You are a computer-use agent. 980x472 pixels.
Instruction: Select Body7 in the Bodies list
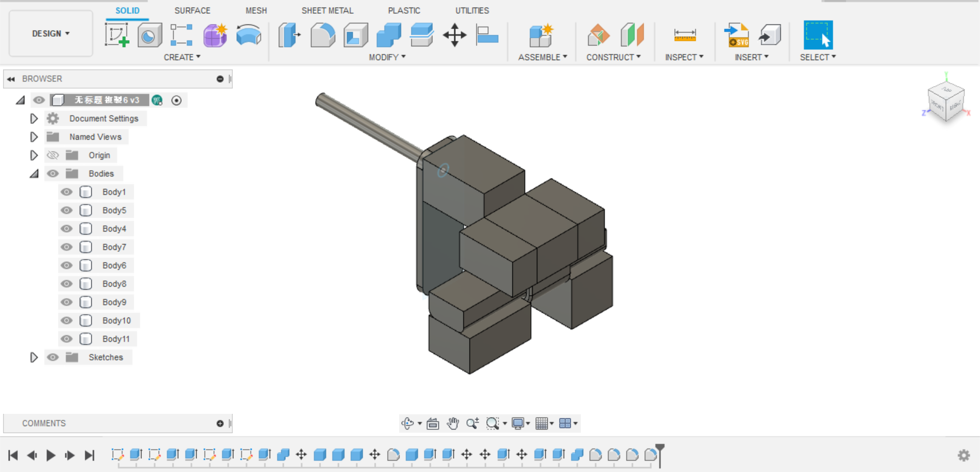tap(115, 247)
